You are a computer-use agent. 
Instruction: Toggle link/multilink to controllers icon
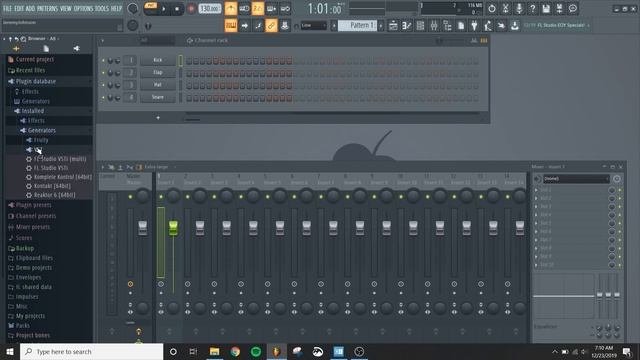click(x=271, y=25)
